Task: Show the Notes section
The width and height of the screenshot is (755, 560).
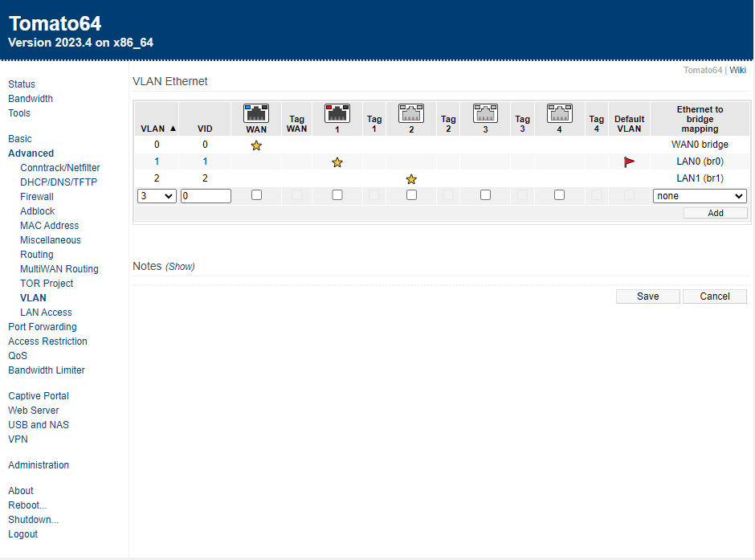Action: pos(180,267)
